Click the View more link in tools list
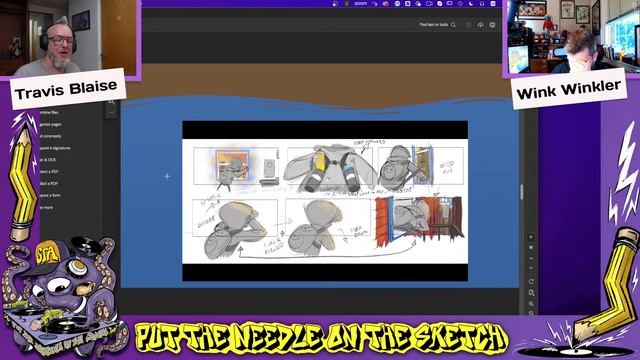640x360 pixels. pos(47,207)
